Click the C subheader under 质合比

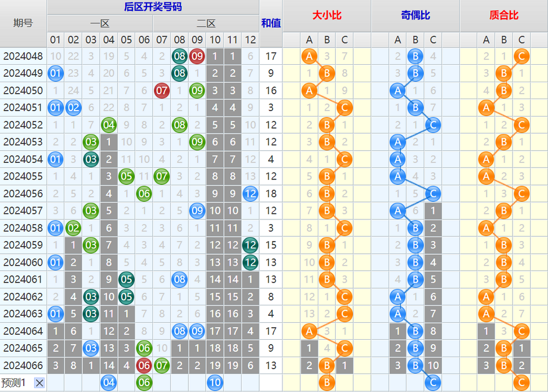(521, 40)
